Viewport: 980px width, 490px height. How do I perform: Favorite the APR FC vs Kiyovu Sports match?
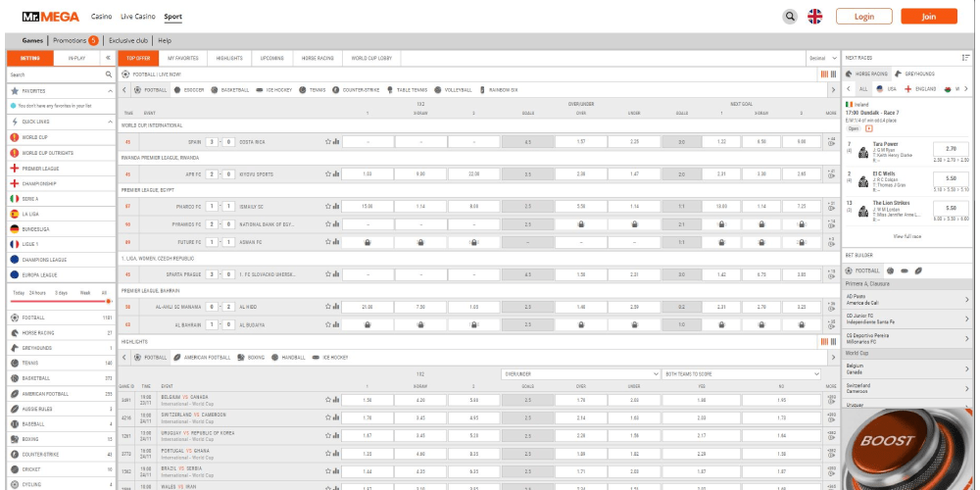pos(327,173)
